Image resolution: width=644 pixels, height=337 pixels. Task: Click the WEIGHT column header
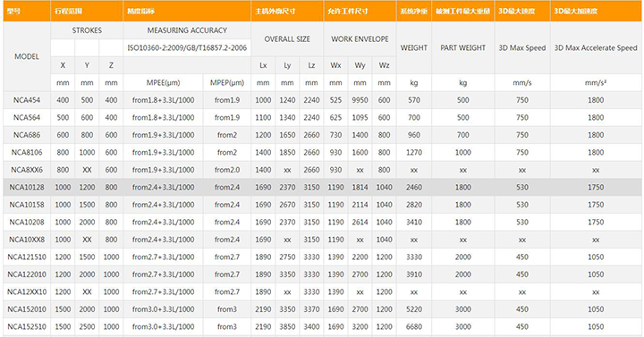coord(413,48)
